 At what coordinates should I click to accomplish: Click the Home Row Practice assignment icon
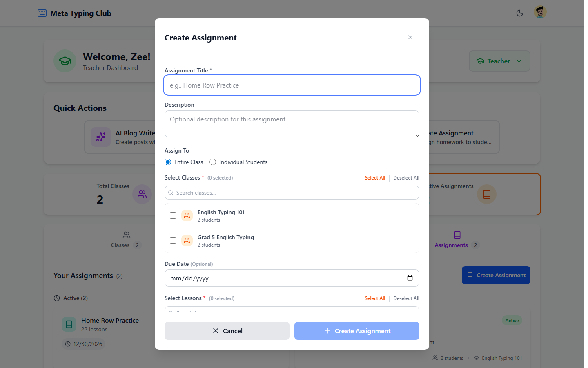(x=69, y=324)
